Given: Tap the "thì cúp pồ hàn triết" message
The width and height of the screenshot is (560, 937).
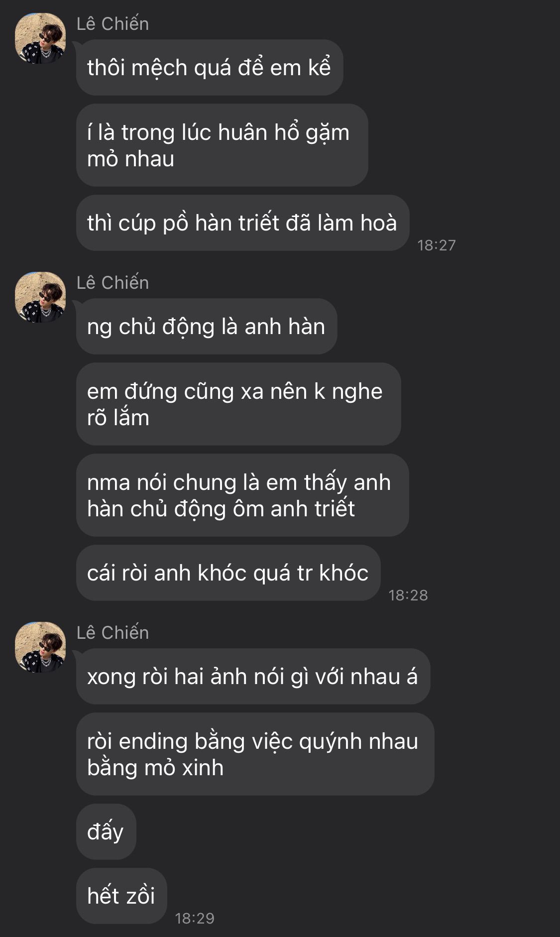Looking at the screenshot, I should [242, 223].
